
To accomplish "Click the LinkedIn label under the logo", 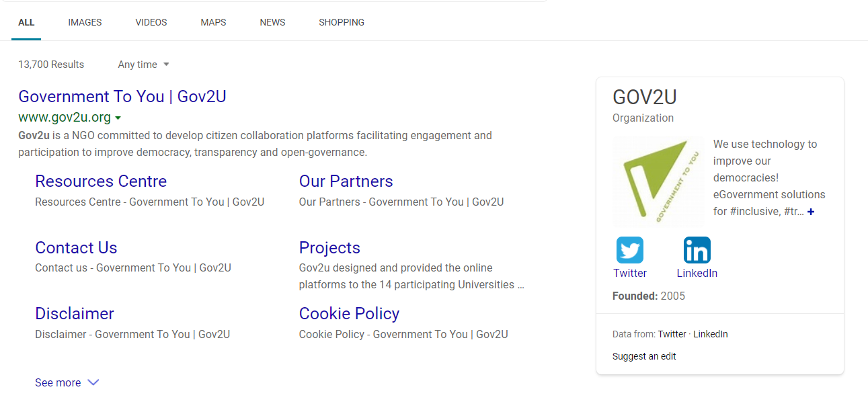I will pyautogui.click(x=697, y=273).
